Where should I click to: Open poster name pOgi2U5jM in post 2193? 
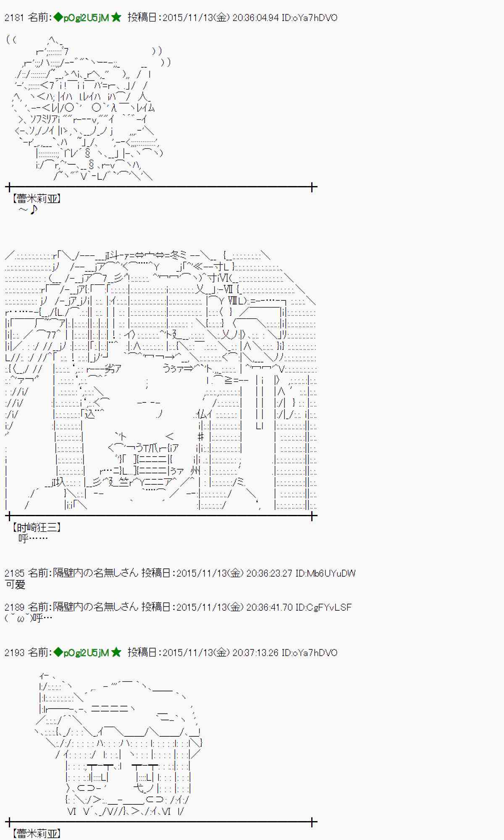click(86, 652)
